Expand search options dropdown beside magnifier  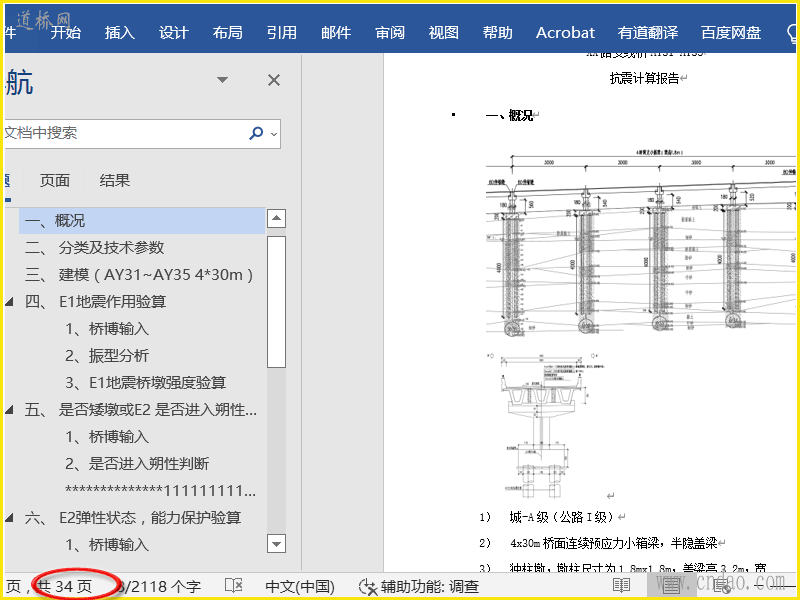point(274,134)
